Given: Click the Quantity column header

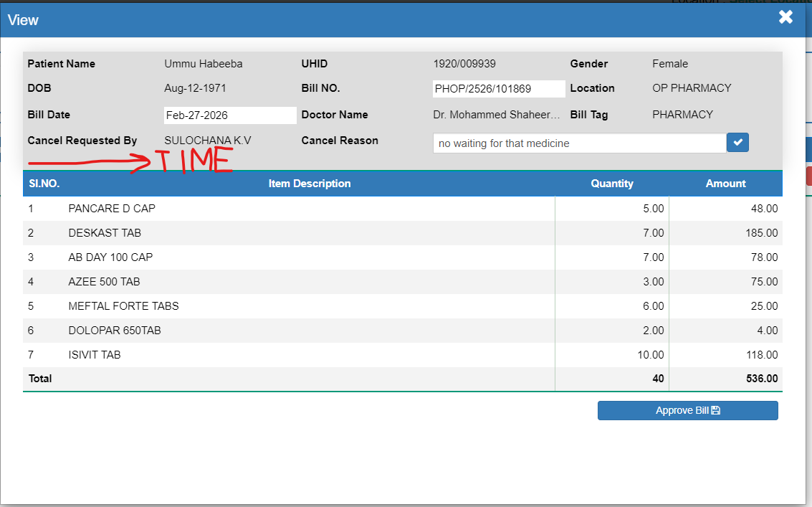Looking at the screenshot, I should [611, 184].
